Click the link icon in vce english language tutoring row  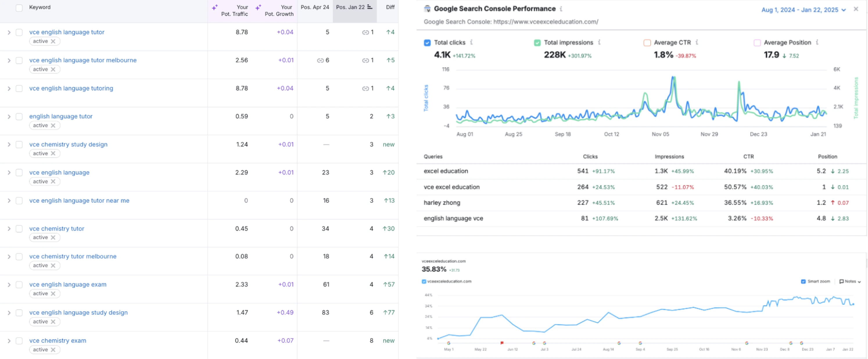(x=365, y=88)
